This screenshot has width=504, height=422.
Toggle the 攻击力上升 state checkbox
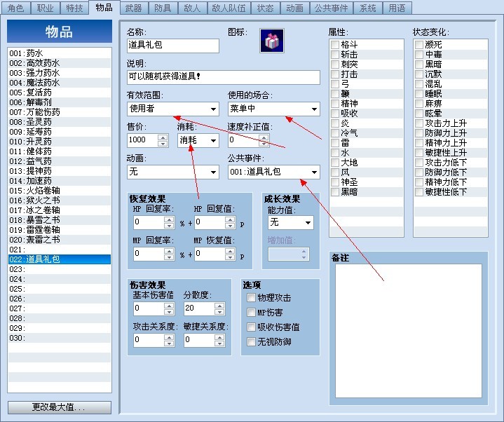coord(419,123)
